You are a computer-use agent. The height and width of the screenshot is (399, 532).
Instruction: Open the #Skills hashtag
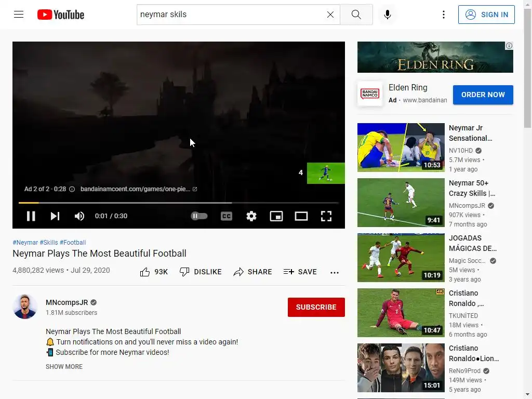click(x=49, y=243)
